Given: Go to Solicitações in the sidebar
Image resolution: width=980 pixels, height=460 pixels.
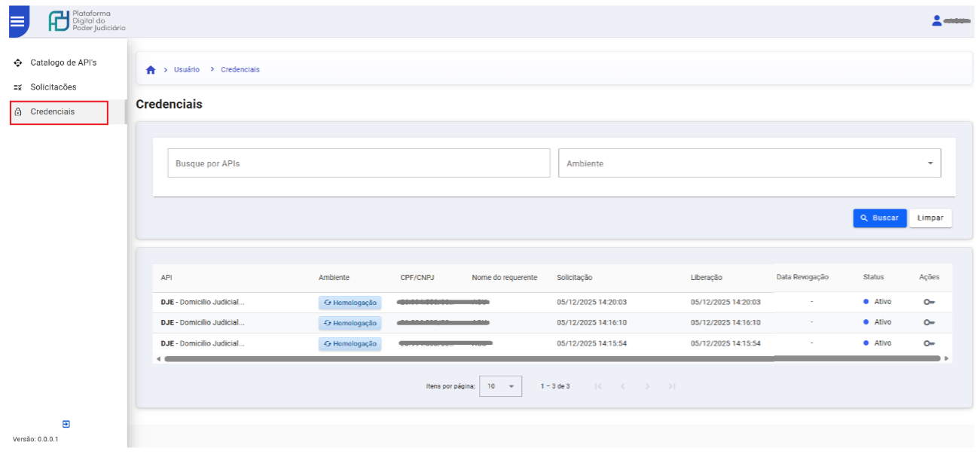Looking at the screenshot, I should pyautogui.click(x=53, y=87).
